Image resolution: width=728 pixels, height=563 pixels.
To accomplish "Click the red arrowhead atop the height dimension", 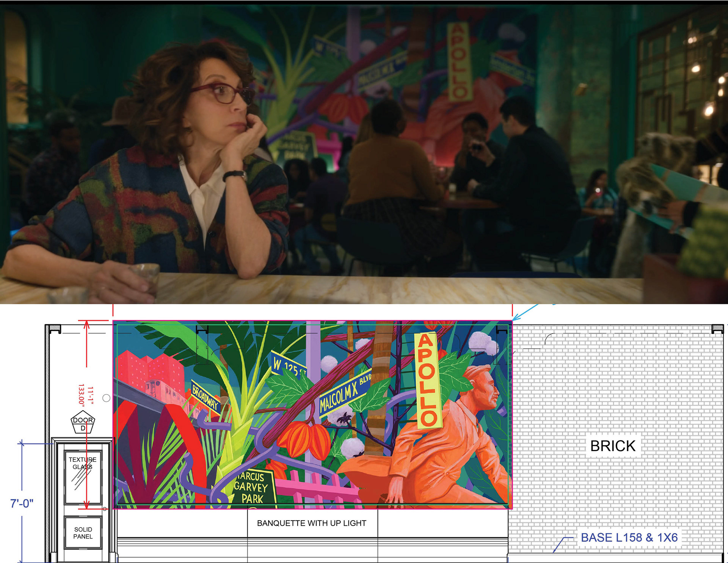I will 86,325.
